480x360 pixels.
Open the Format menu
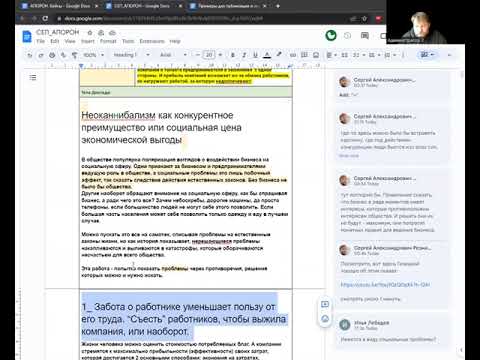[x=108, y=41]
